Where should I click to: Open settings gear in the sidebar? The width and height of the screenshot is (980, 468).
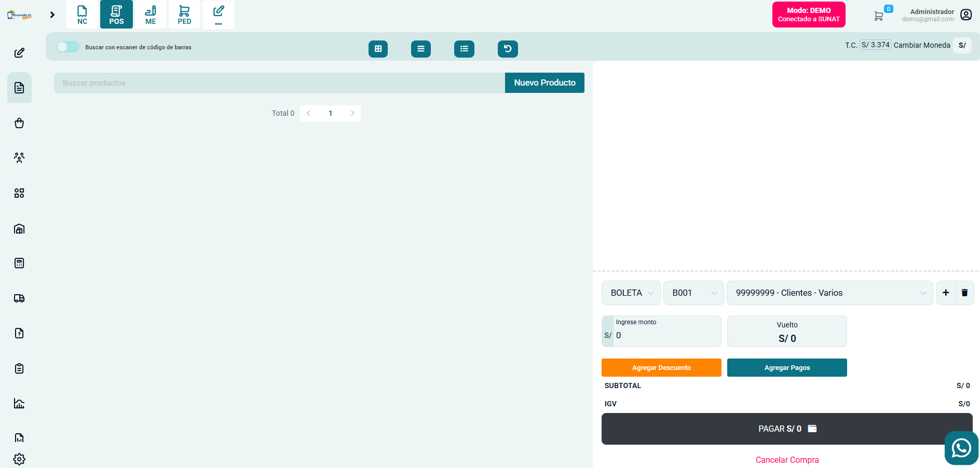click(x=19, y=459)
